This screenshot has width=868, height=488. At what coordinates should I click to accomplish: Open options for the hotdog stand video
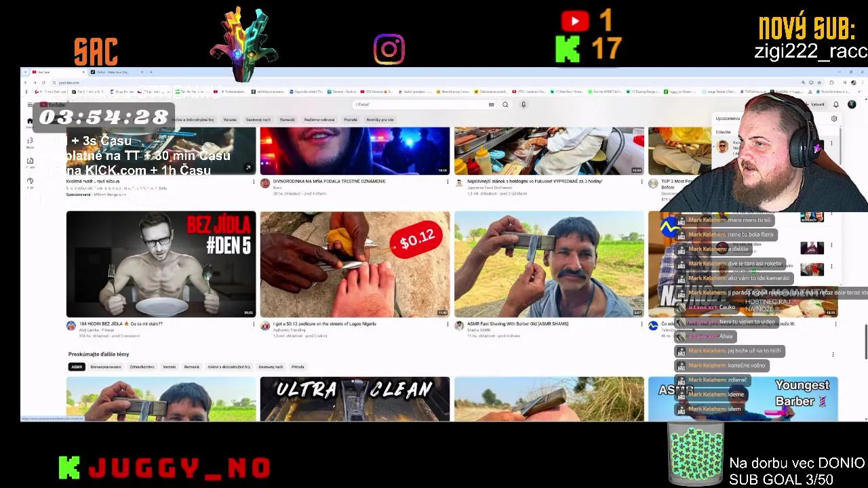642,182
